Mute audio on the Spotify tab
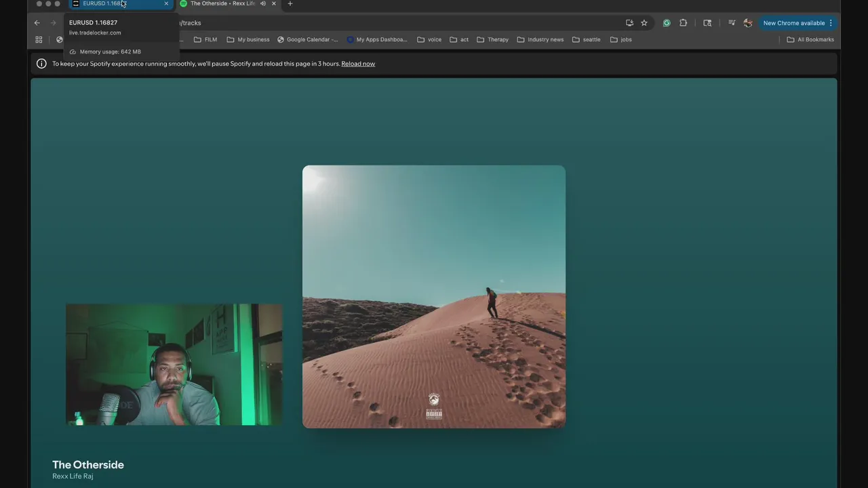This screenshot has height=488, width=868. point(263,3)
